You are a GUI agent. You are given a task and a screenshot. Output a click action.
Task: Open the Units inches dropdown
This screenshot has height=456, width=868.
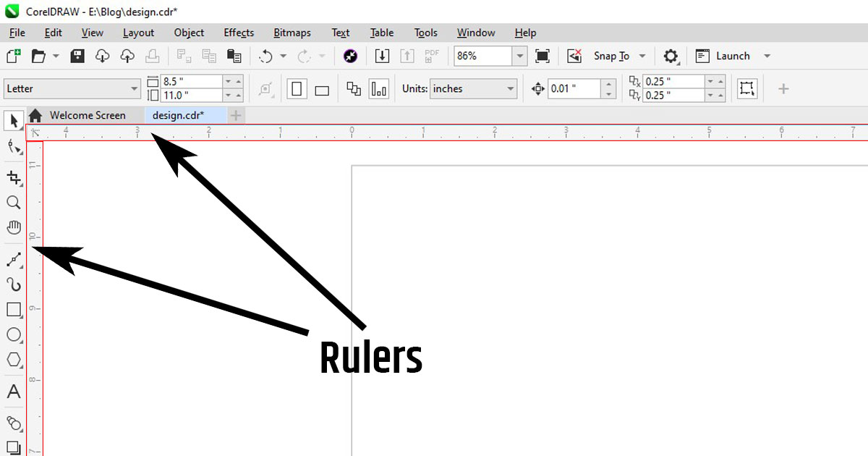[x=511, y=89]
